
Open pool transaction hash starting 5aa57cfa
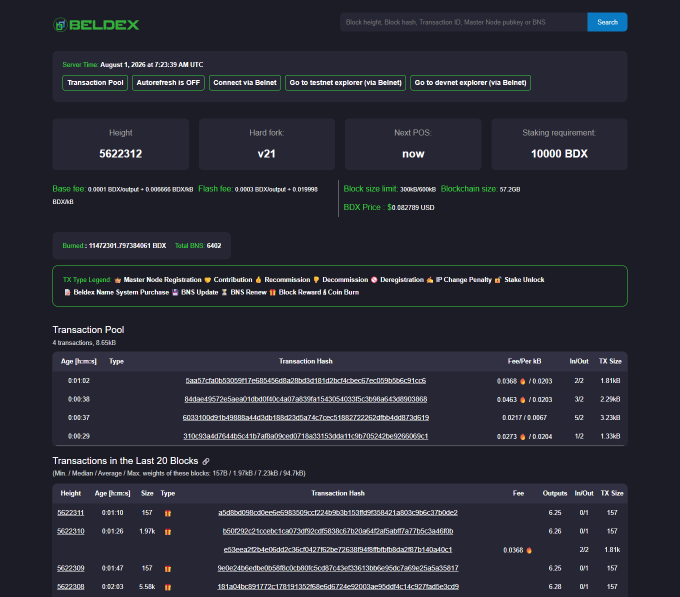point(306,381)
